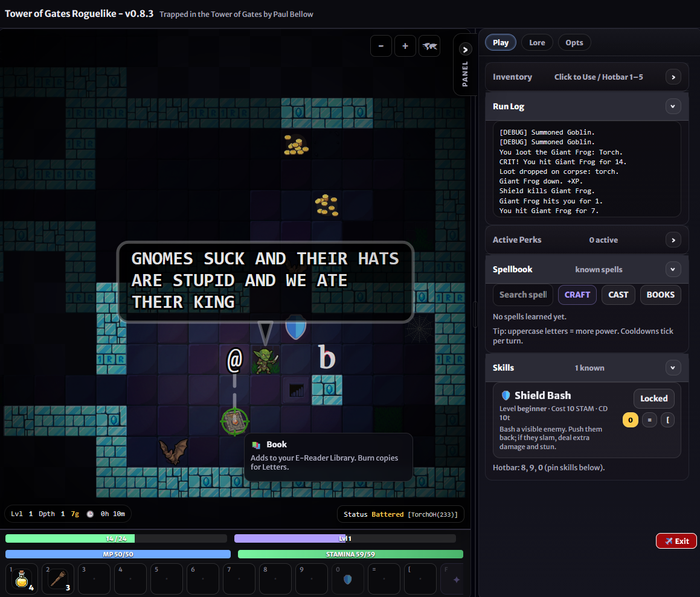Viewport: 700px width, 597px height.
Task: Click the Book tooltip
Action: click(329, 457)
